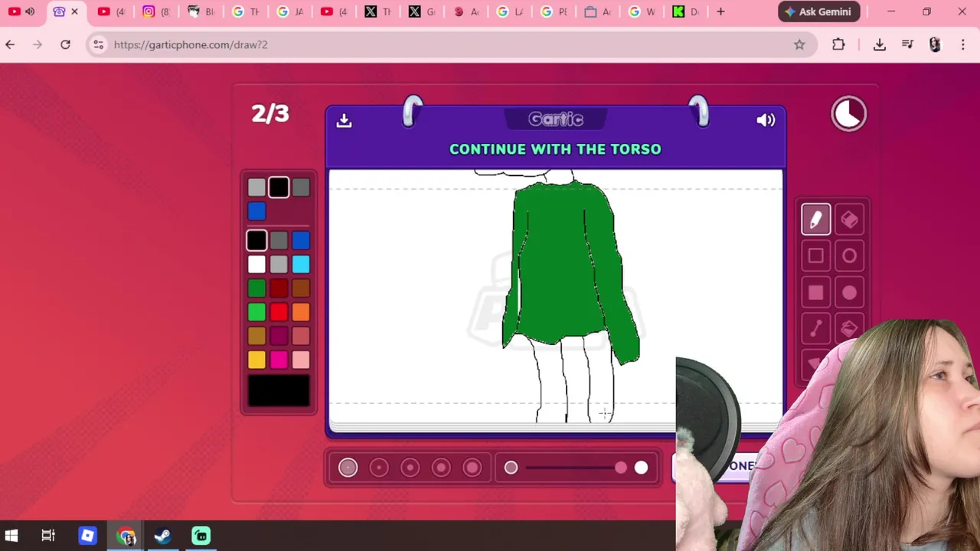Click the Ask Gemini button
This screenshot has height=551, width=980.
tap(818, 11)
